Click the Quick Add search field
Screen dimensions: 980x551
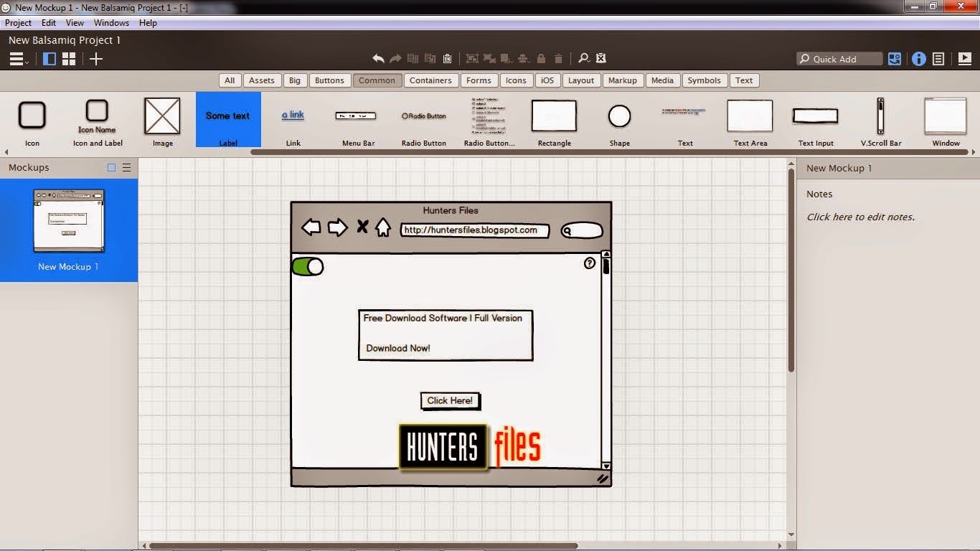coord(839,59)
